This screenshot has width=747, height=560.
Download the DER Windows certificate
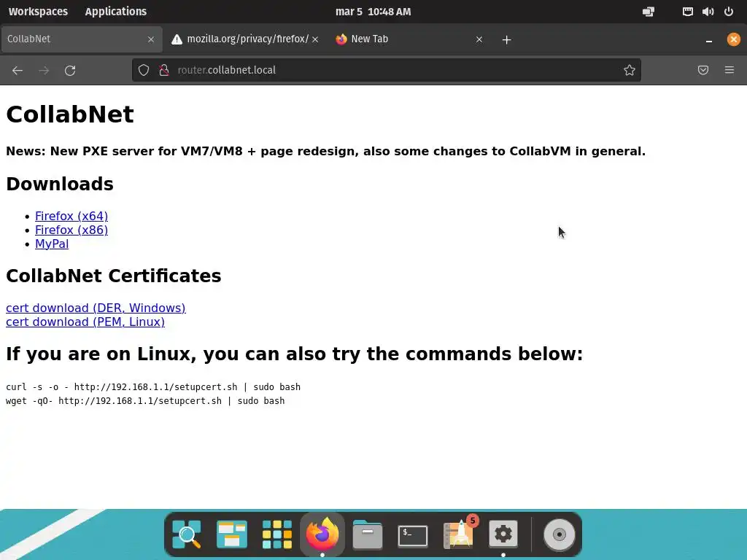[96, 308]
